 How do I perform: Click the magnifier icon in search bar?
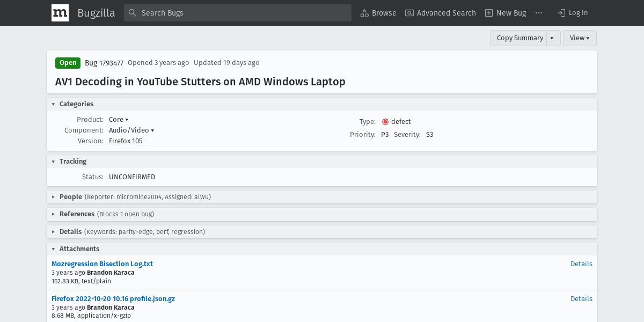133,13
